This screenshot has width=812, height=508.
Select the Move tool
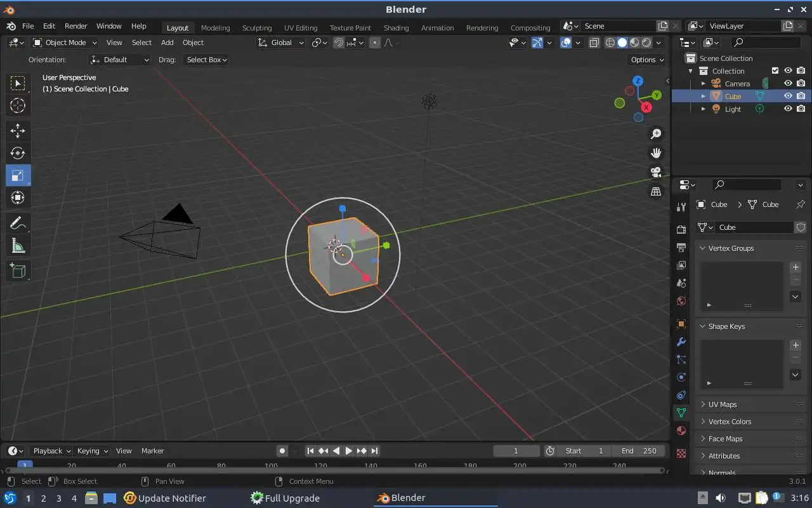point(18,131)
